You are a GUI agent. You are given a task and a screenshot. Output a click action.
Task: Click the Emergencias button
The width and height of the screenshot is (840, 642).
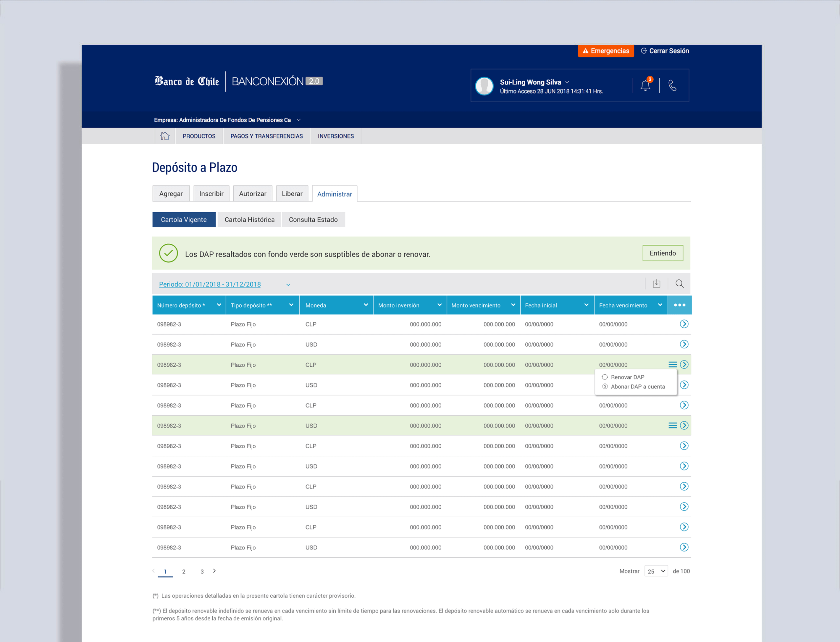(x=606, y=51)
